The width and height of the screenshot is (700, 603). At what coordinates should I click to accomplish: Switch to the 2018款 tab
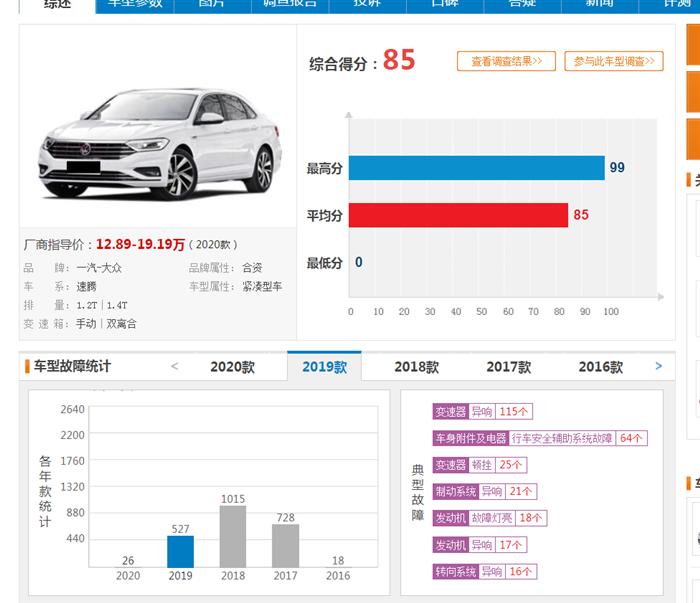click(x=417, y=367)
